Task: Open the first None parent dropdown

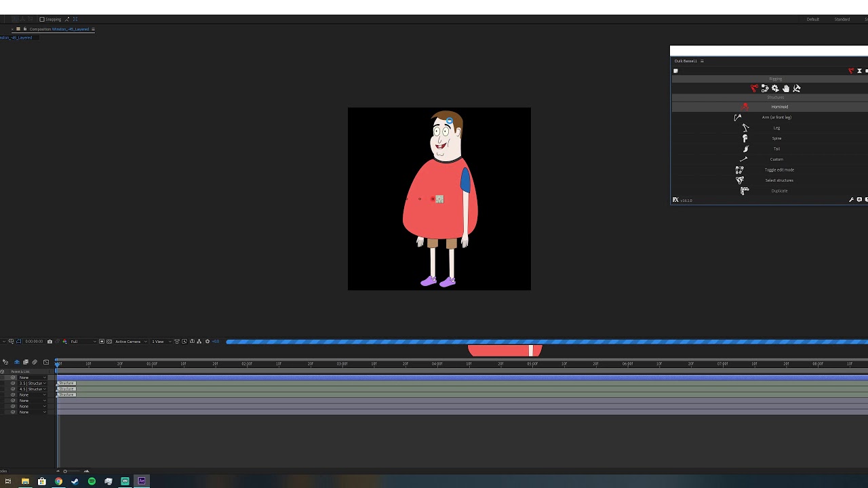Action: (32, 378)
